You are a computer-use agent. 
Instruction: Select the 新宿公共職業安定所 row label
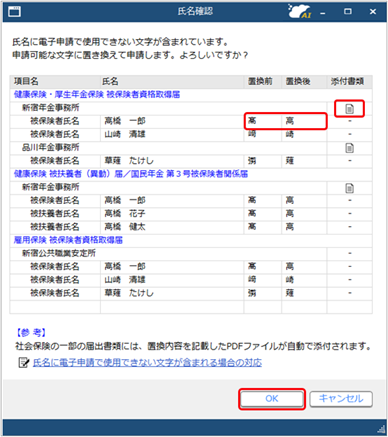click(59, 253)
